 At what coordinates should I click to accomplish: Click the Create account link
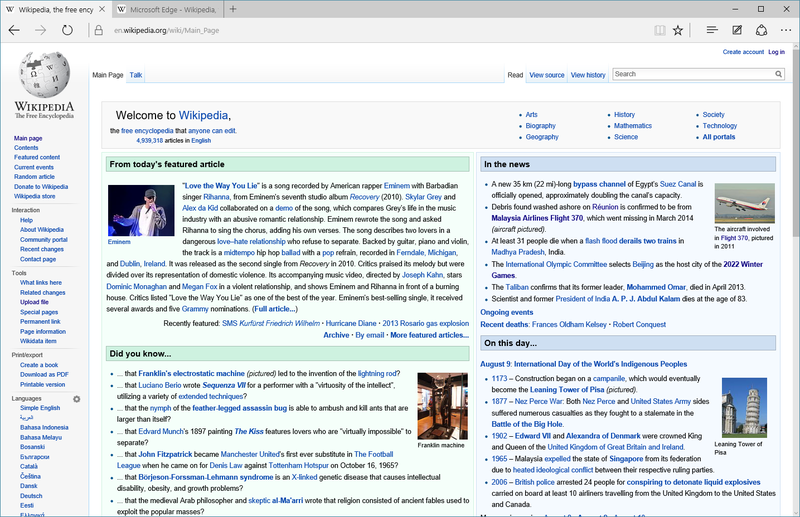point(743,52)
